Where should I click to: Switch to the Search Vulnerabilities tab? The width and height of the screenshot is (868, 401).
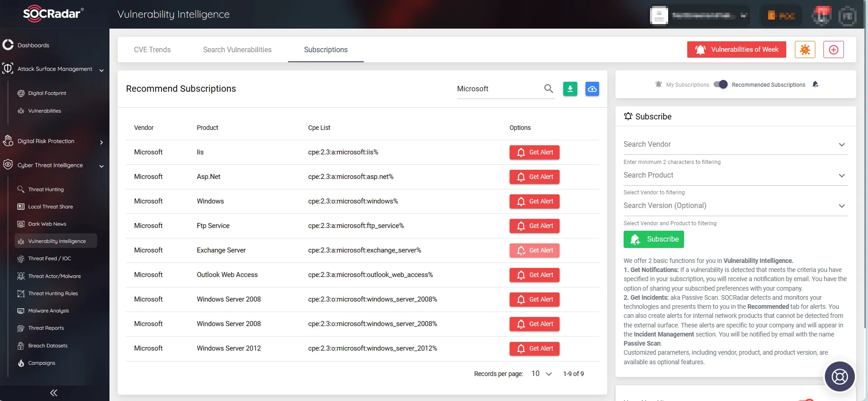point(237,50)
